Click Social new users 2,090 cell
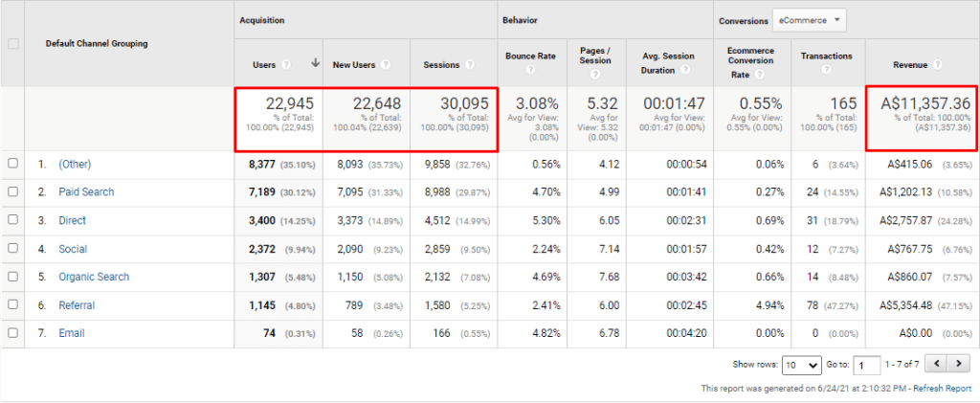Image resolution: width=980 pixels, height=403 pixels. tap(350, 249)
